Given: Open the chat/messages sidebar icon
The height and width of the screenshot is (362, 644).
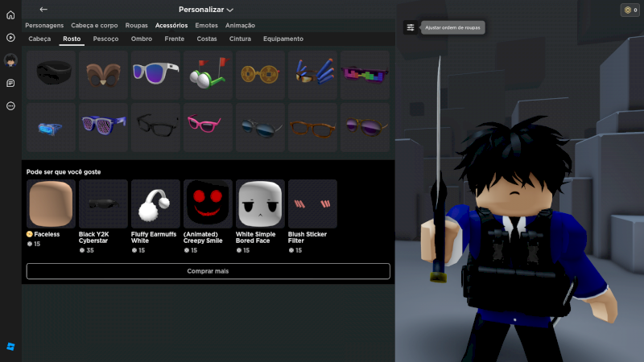Looking at the screenshot, I should coord(10,84).
